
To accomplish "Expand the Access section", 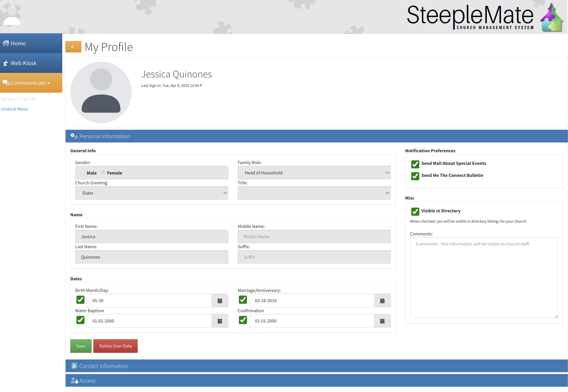I will pyautogui.click(x=316, y=380).
